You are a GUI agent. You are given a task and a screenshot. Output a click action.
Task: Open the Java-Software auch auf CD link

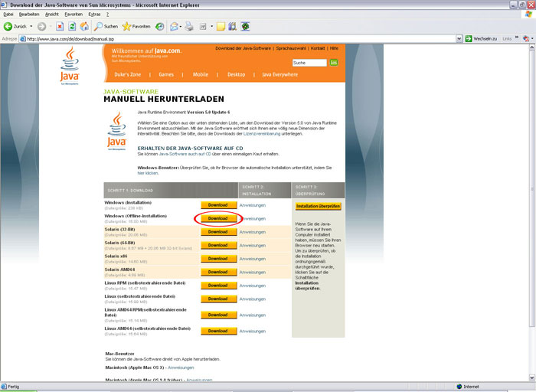coord(185,154)
